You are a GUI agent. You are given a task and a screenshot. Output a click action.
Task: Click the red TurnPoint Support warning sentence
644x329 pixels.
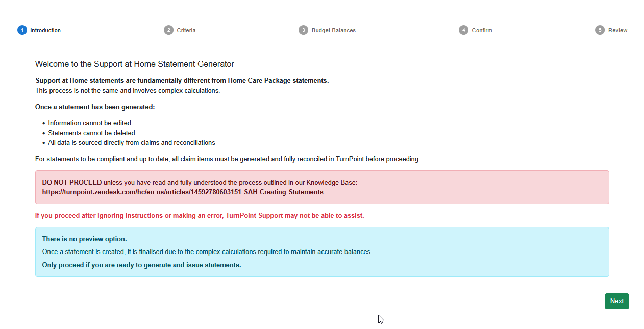pos(200,216)
